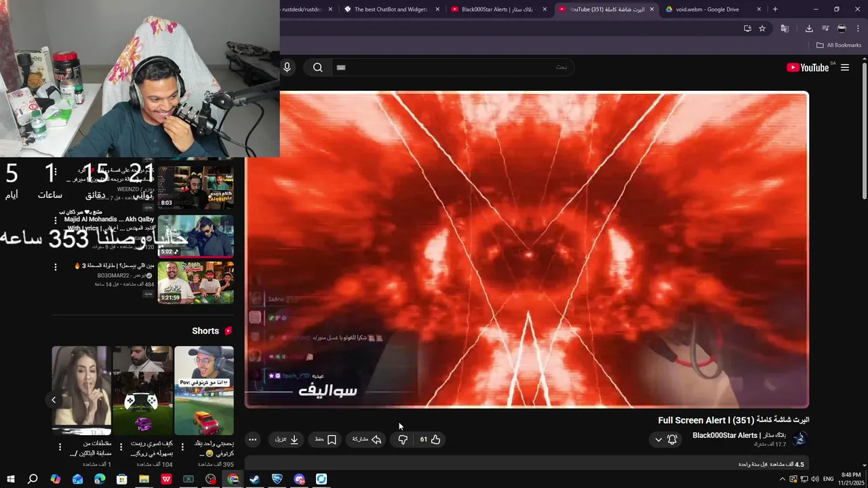Open the game controller short thumbnail
Viewport: 868px width, 488px height.
142,390
